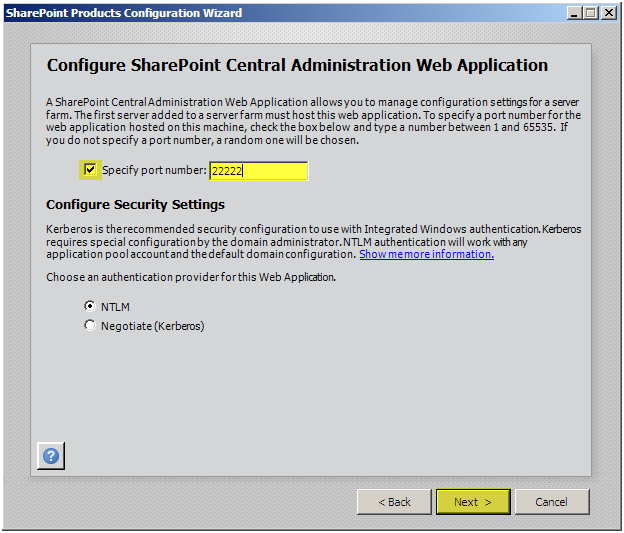Click the port number field showing 22222
Screen dimensions: 624x533
coord(258,171)
